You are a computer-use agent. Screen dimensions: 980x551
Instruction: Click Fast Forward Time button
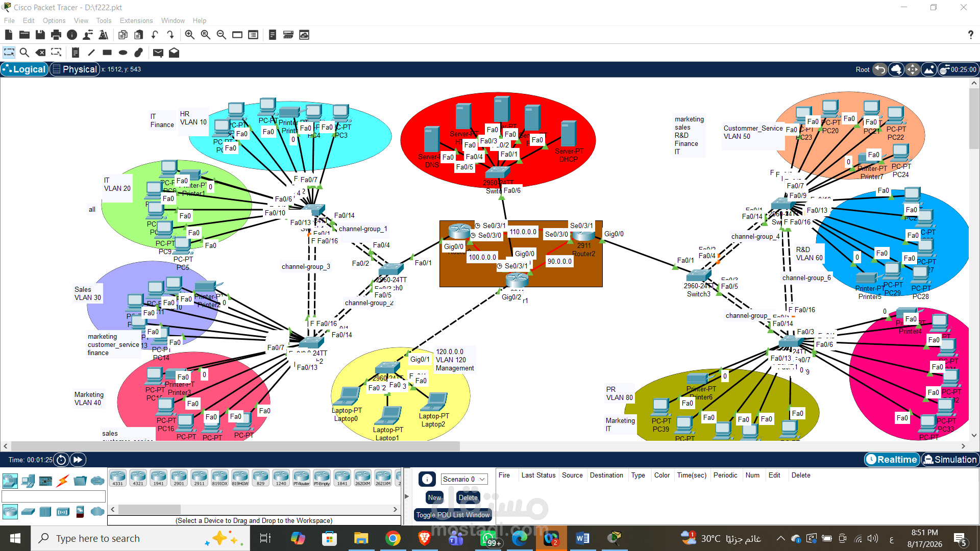[x=78, y=460]
